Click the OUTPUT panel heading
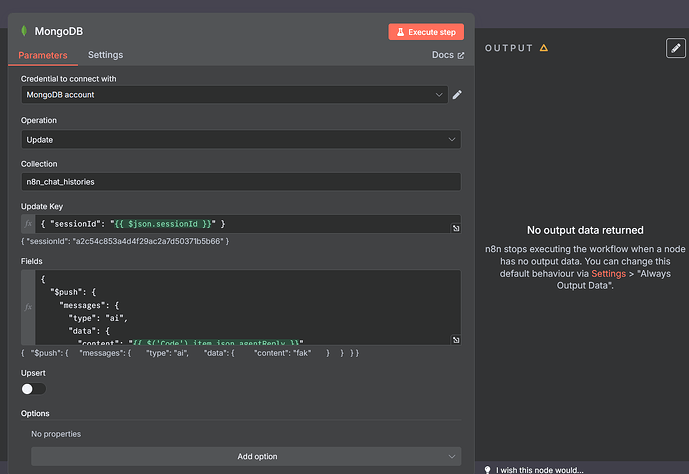The image size is (689, 474). 509,48
